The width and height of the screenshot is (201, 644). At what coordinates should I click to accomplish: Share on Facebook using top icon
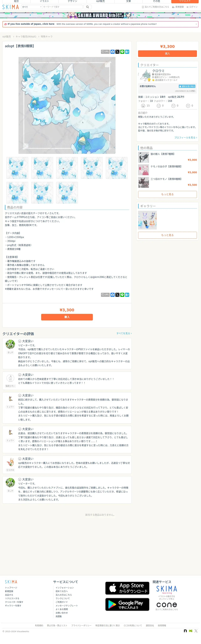pos(113,52)
